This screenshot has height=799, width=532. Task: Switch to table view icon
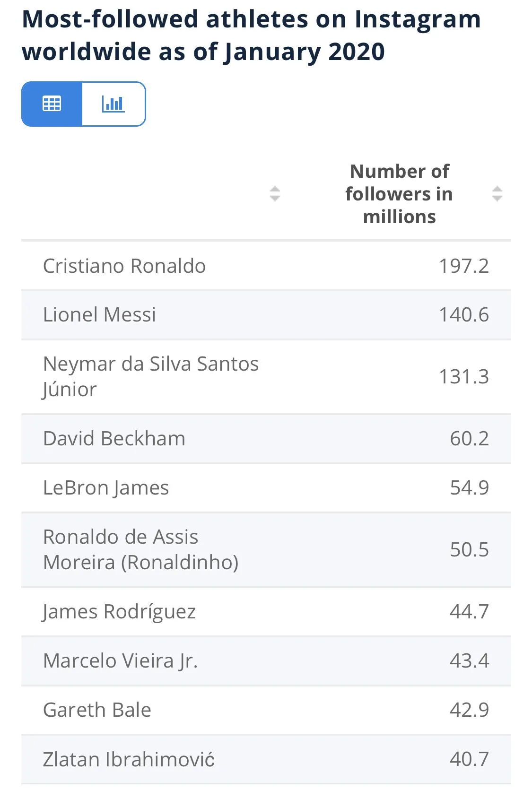click(52, 104)
